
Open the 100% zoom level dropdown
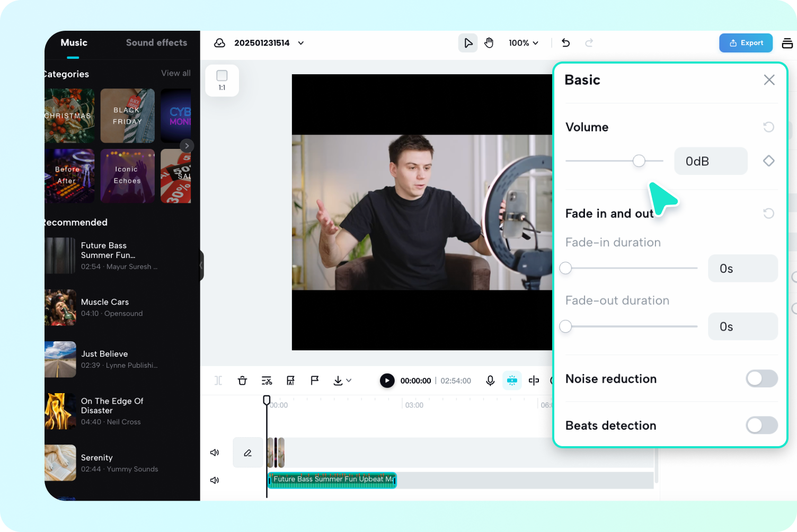click(523, 43)
